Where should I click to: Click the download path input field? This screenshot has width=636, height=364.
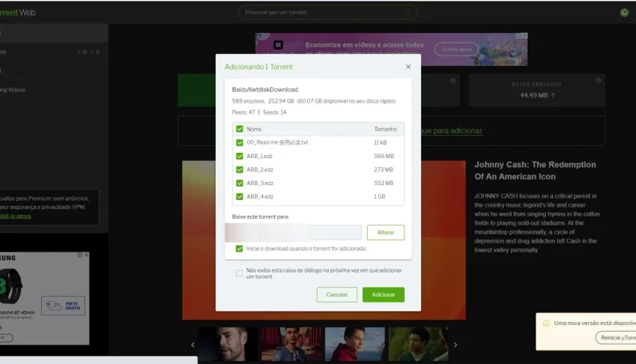293,232
